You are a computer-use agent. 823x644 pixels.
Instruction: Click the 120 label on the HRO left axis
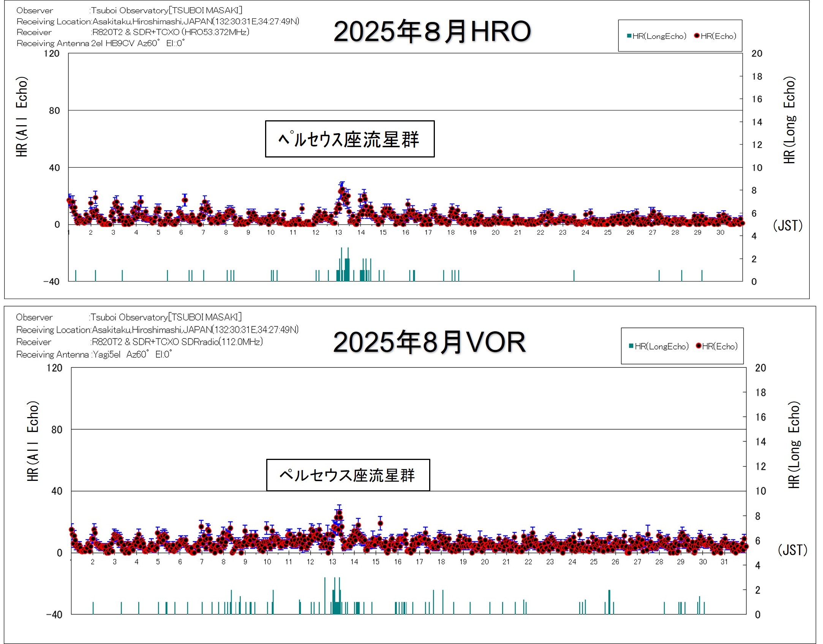[x=52, y=54]
